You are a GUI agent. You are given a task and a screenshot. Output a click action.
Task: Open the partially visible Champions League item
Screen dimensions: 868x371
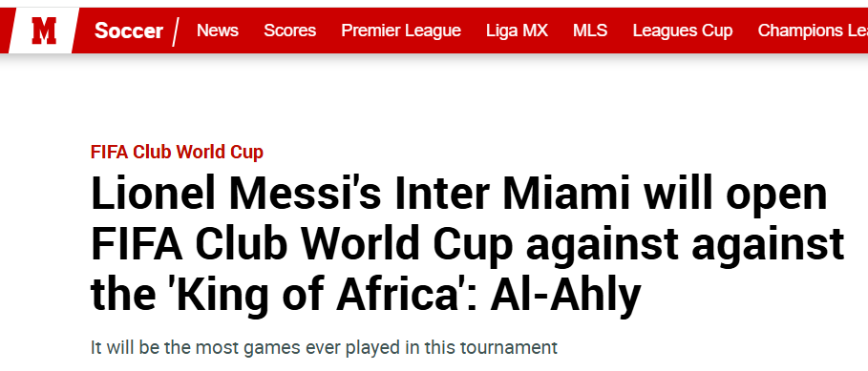coord(813,31)
